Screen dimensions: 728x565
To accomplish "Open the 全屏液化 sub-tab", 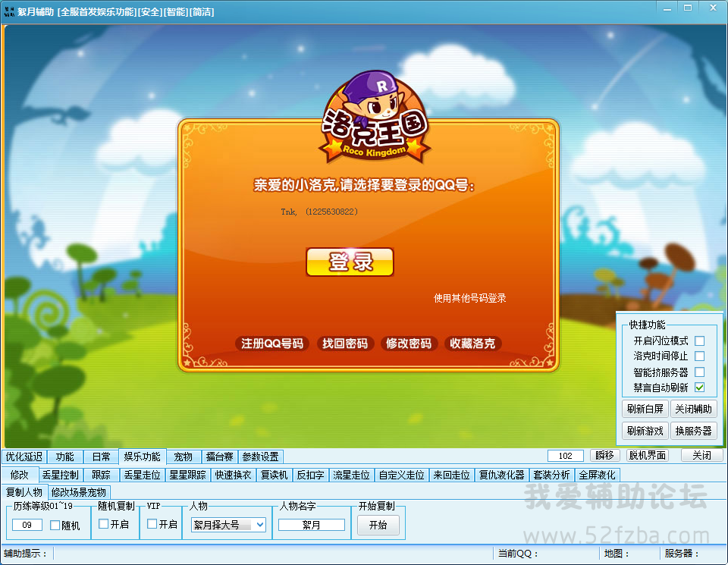I will click(x=597, y=476).
